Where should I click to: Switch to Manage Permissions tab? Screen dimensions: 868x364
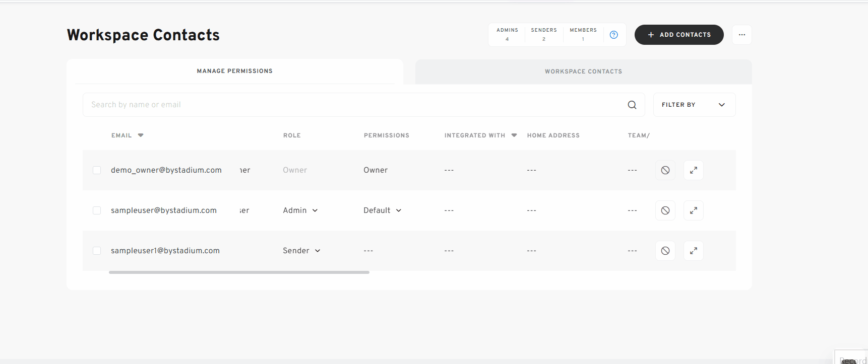(235, 71)
